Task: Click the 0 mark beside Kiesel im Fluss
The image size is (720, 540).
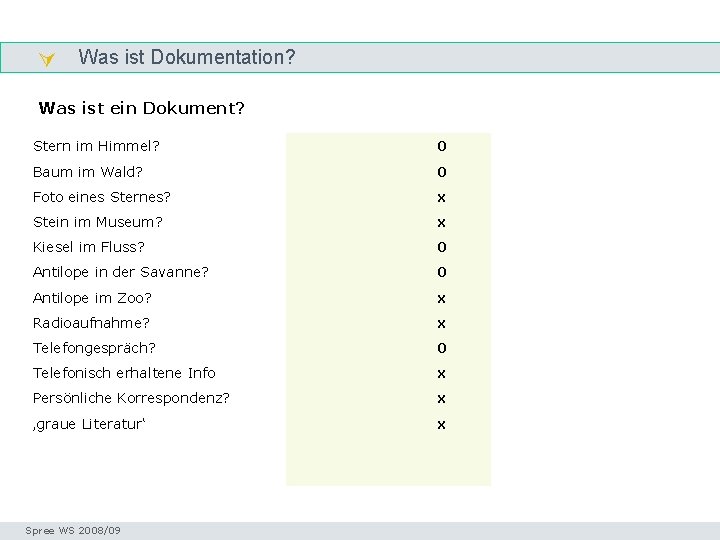Action: [442, 248]
